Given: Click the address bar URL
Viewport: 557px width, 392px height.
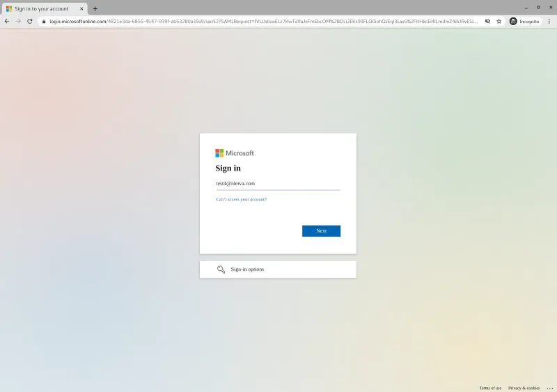Looking at the screenshot, I should pyautogui.click(x=264, y=22).
